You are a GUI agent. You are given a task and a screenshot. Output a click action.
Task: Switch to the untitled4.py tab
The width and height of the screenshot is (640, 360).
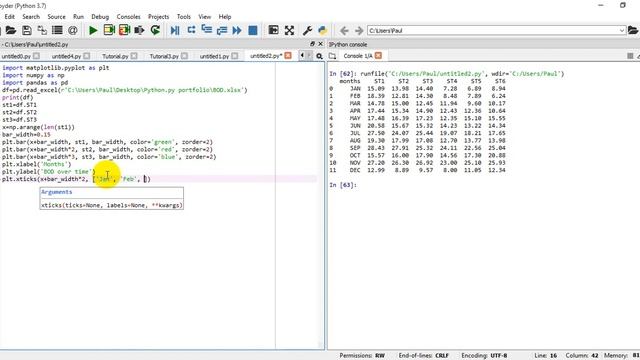pyautogui.click(x=67, y=56)
